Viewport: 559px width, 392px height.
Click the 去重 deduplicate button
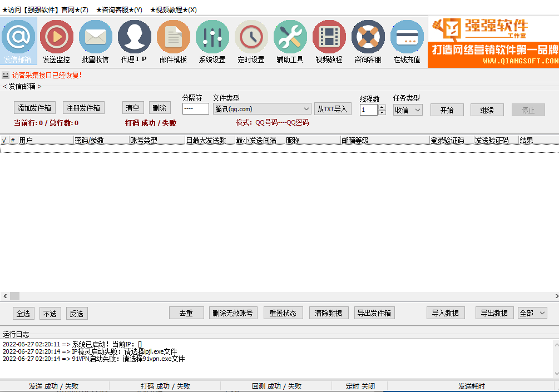(186, 313)
